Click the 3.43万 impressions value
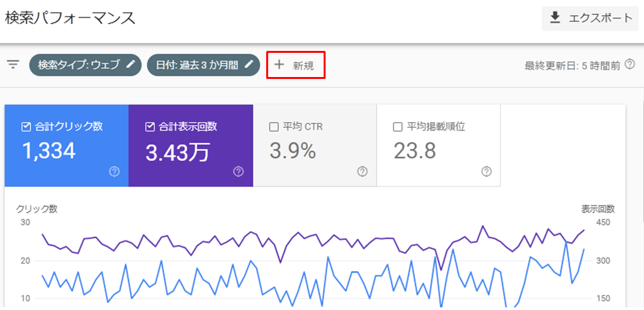The height and width of the screenshot is (310, 644). pyautogui.click(x=177, y=152)
